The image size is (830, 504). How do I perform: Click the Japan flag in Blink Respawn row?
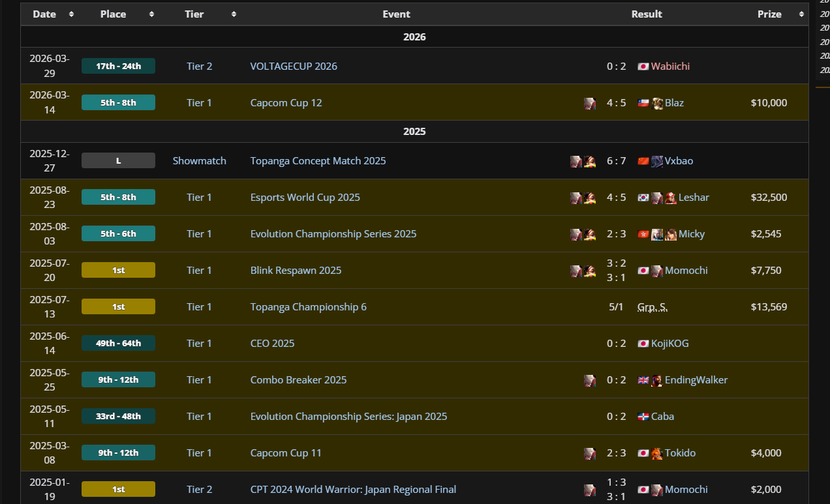tap(643, 271)
